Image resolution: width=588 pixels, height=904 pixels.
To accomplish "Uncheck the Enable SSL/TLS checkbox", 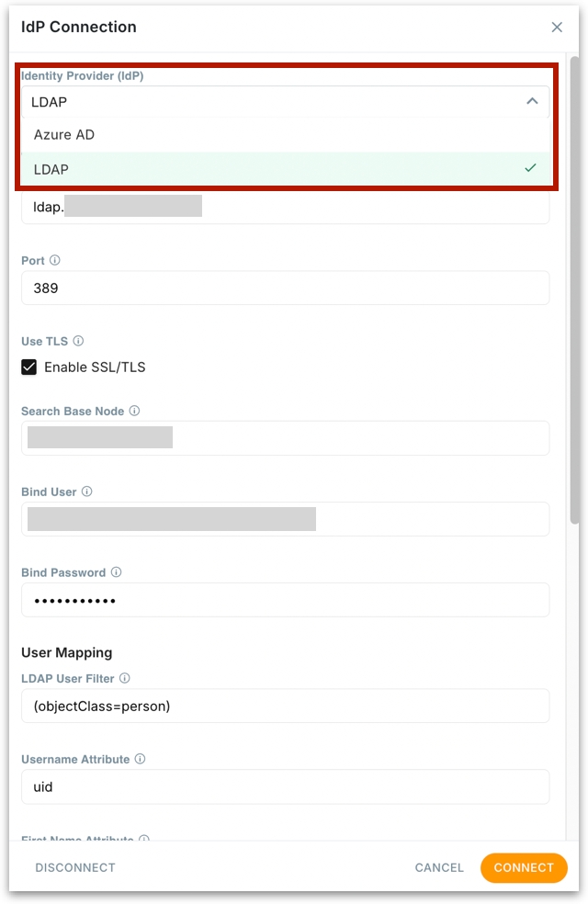I will tap(29, 367).
